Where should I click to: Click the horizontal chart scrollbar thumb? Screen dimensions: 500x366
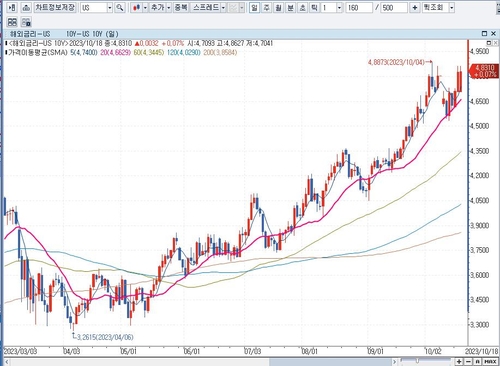point(330,362)
